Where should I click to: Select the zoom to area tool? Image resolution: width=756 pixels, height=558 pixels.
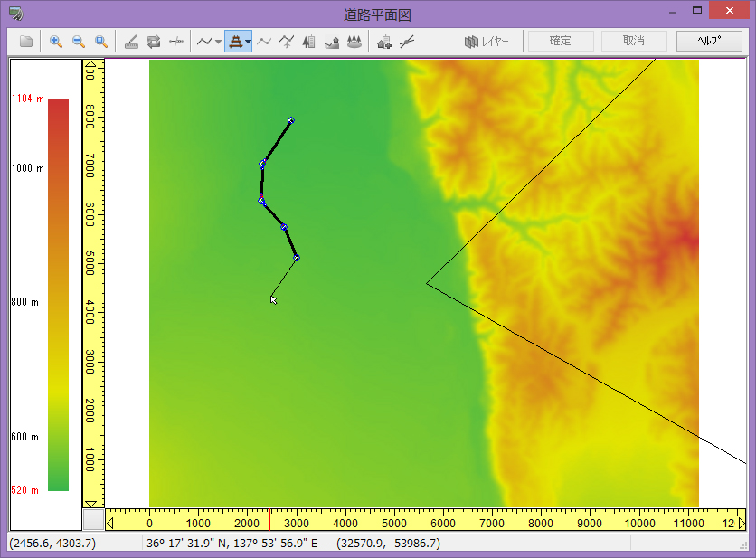pos(101,42)
